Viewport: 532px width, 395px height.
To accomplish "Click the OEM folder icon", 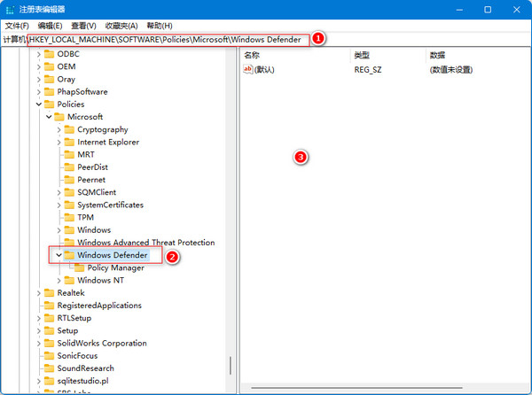I will pos(49,66).
